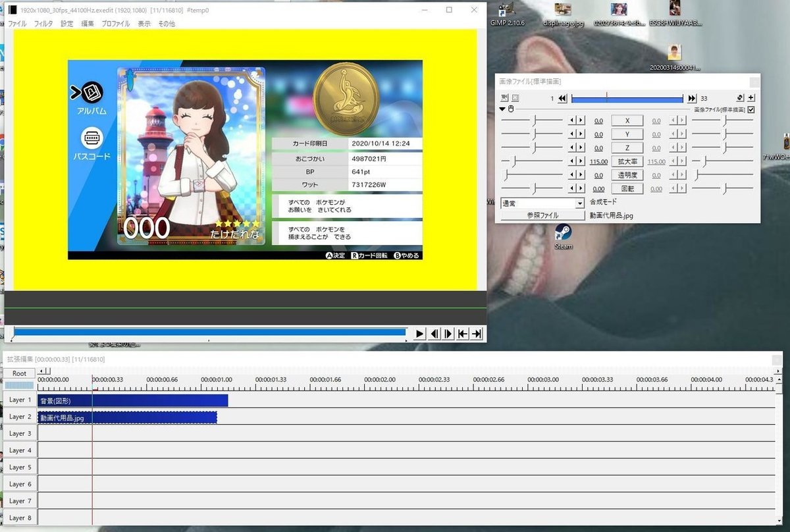Increase 拡大率 value with right arrow
790x532 pixels.
[581, 161]
